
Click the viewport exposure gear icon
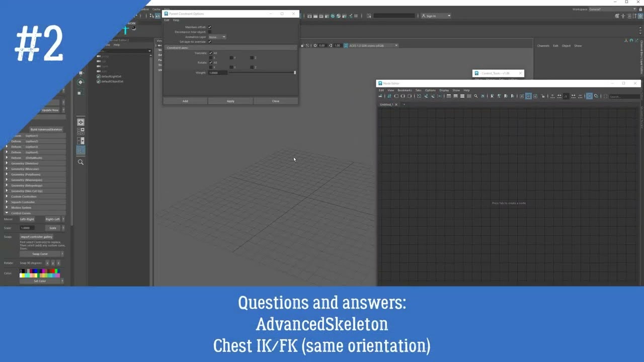click(315, 45)
